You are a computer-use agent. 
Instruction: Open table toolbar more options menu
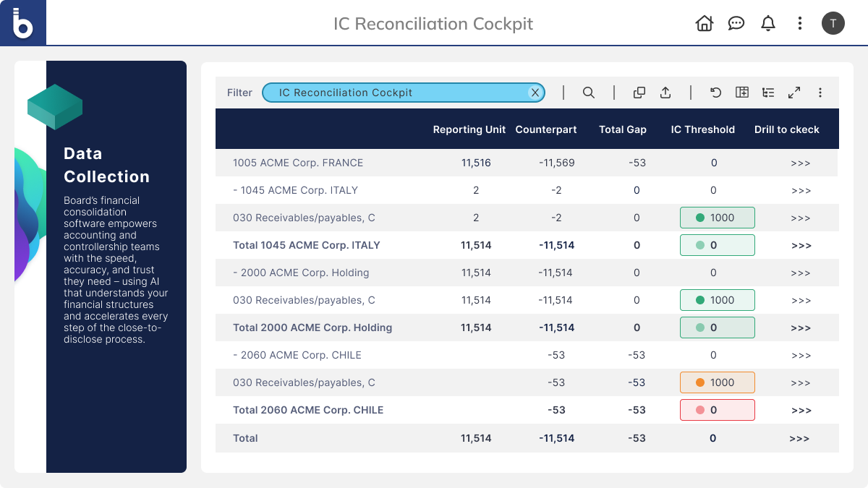click(x=820, y=93)
